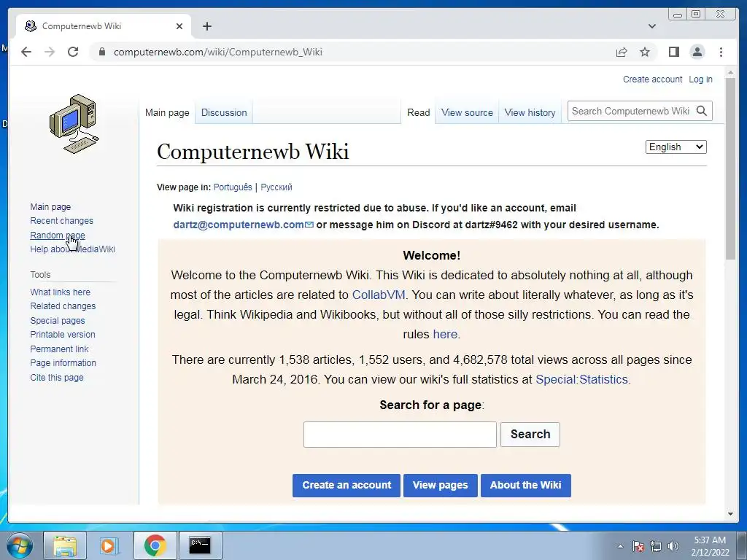The image size is (747, 560).
Task: Open the Special:Statistics link
Action: pos(581,379)
